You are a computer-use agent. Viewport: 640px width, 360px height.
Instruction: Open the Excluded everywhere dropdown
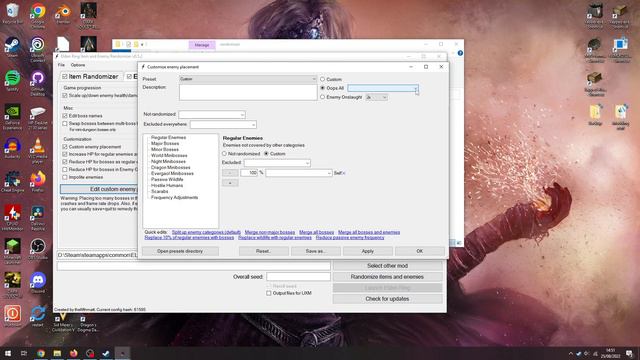223,124
